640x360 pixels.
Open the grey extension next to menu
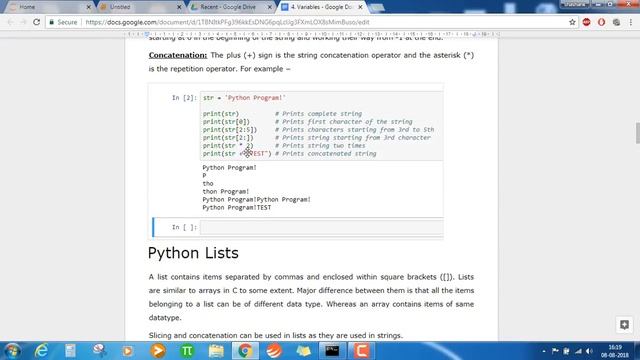(616, 22)
